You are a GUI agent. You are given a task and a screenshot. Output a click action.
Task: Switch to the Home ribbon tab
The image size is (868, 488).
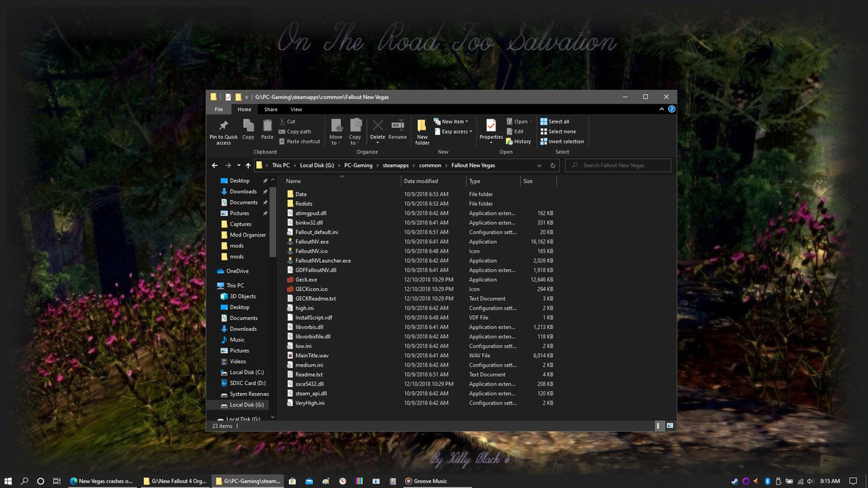(x=244, y=109)
